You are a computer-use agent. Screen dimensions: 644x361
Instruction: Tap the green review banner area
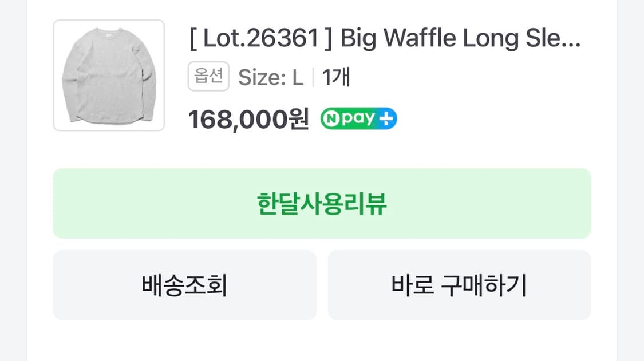coord(322,202)
